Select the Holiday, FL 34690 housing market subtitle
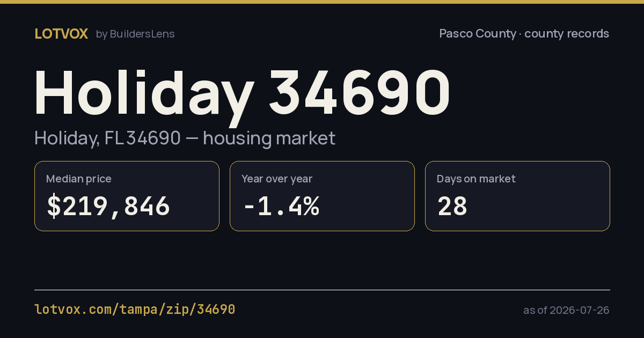Image resolution: width=644 pixels, height=338 pixels. coord(185,138)
